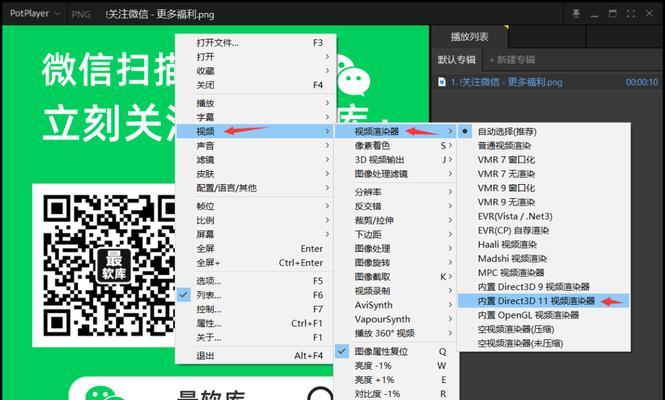Viewport: 665px width, 400px height.
Task: Open the 视频渲染器 submenu
Action: pyautogui.click(x=396, y=131)
